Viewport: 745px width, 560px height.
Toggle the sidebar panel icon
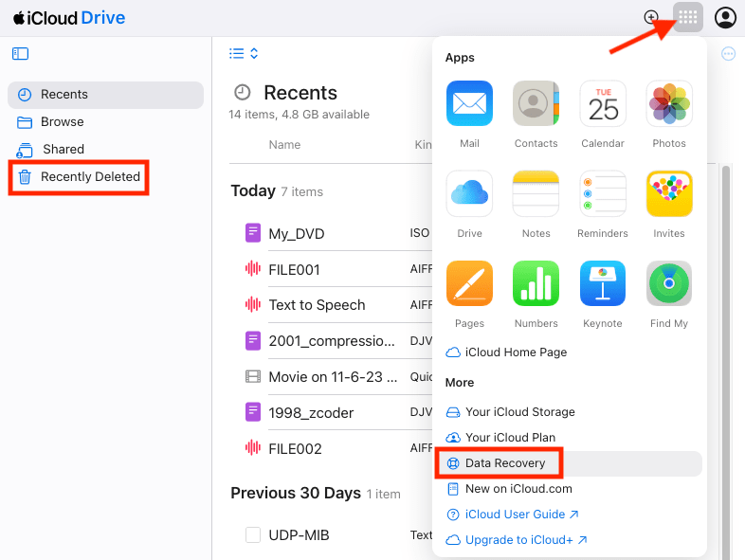tap(20, 54)
